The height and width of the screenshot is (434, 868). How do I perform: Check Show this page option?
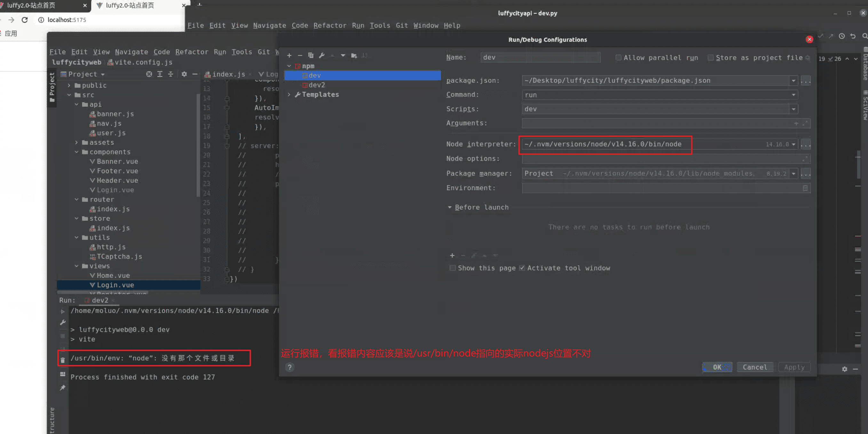point(452,268)
